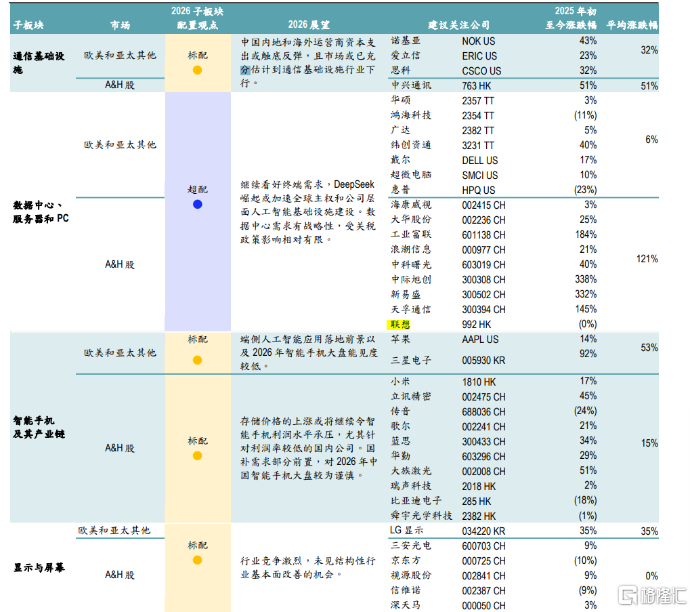Viewport: 693px width, 612px height.
Task: Select the 子板块 column header
Action: (28, 25)
